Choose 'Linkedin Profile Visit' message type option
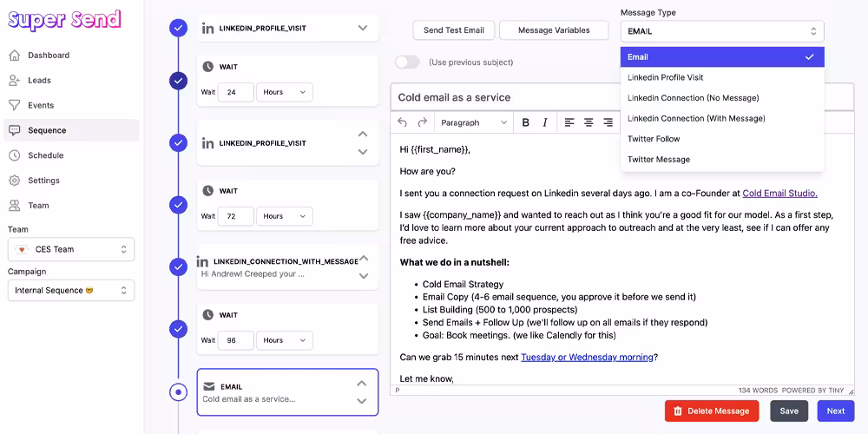Image resolution: width=868 pixels, height=434 pixels. 665,77
